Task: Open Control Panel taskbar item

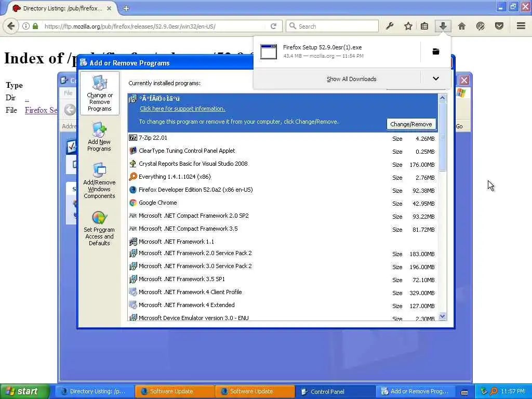Action: point(336,391)
